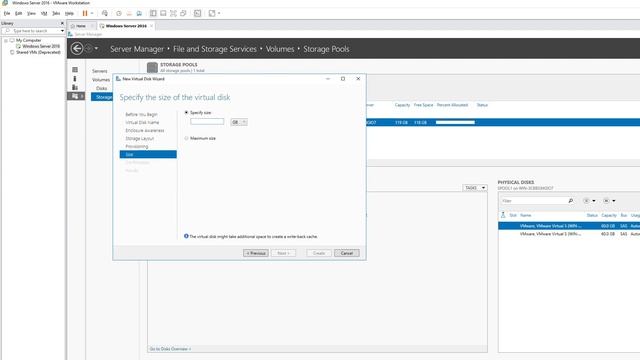Click the Manage Snapshots icon

139,13
